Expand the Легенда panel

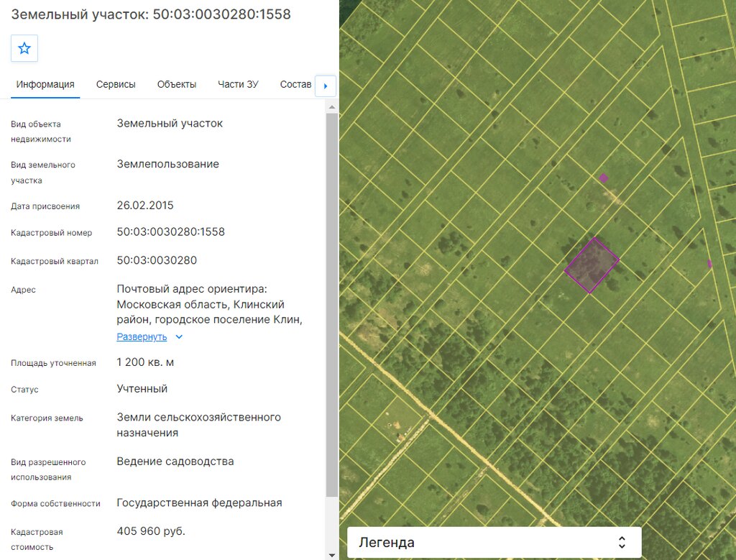tap(494, 542)
